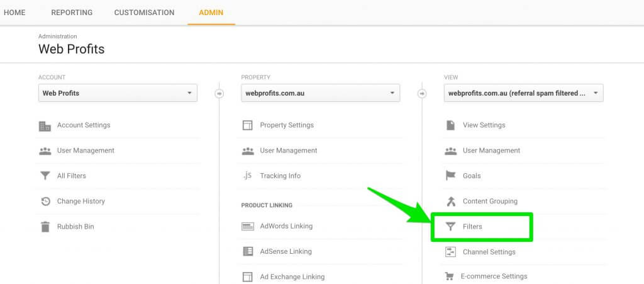The width and height of the screenshot is (644, 284).
Task: Open Content Grouping link
Action: 490,201
